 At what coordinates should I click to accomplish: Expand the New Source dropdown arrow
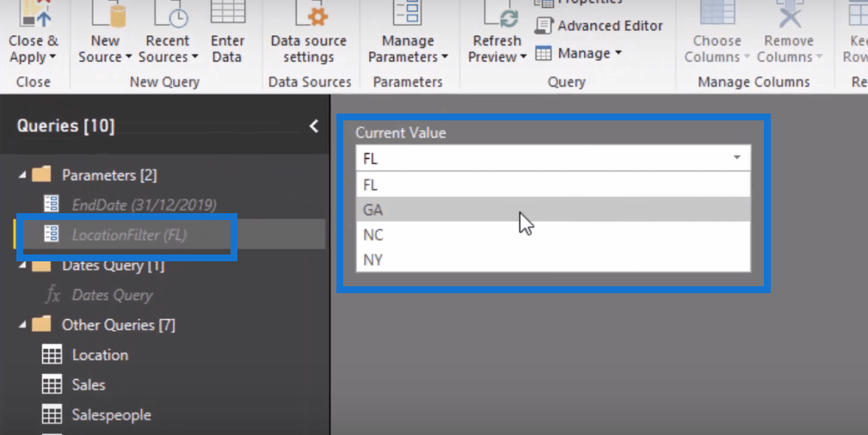128,57
